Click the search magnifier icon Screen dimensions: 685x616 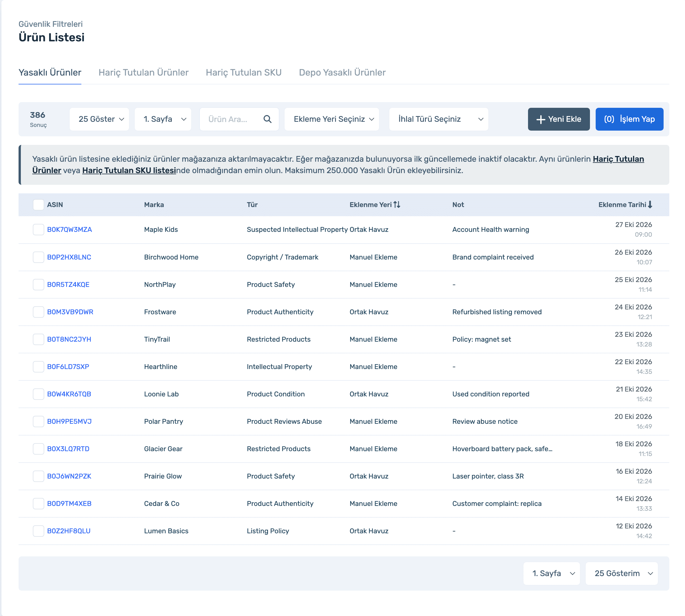[267, 119]
